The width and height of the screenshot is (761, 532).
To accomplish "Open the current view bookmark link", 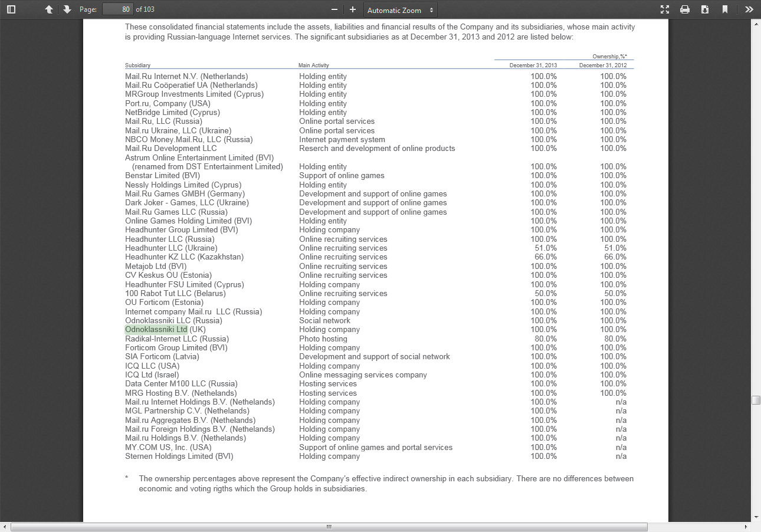I will pyautogui.click(x=725, y=9).
